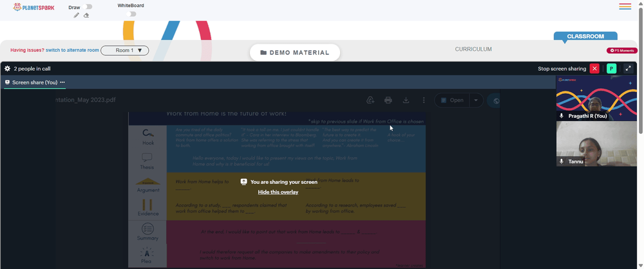The width and height of the screenshot is (644, 269).
Task: Select Pragathi R (You) video tile
Action: pos(596,98)
